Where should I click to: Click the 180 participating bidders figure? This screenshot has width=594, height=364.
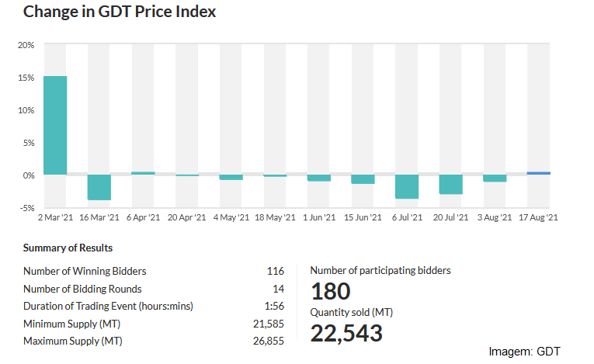331,291
